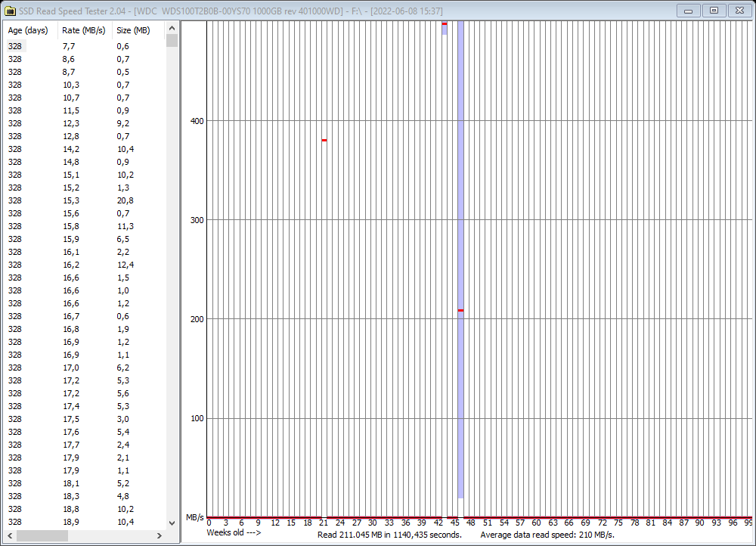Image resolution: width=756 pixels, height=546 pixels.
Task: Select the row with rate 14,8
Action: (x=85, y=162)
